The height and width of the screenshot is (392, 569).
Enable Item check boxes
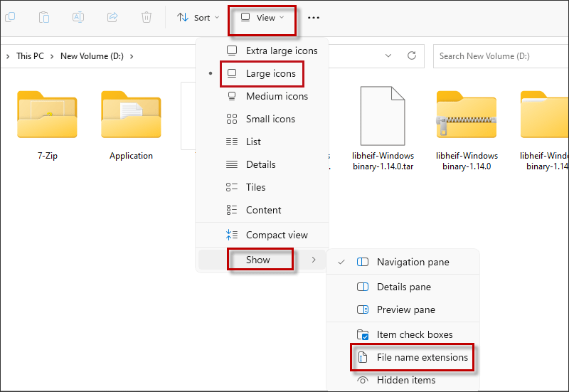tap(403, 334)
